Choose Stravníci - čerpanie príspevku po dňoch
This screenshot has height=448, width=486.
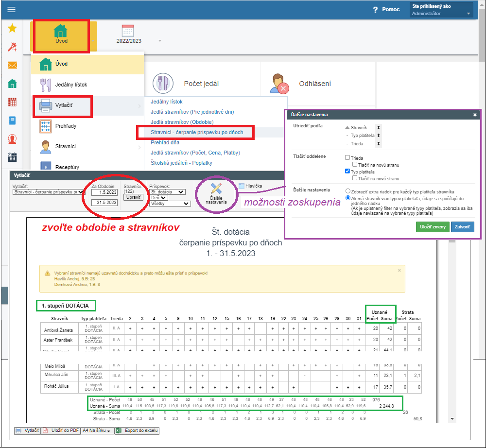(x=197, y=132)
